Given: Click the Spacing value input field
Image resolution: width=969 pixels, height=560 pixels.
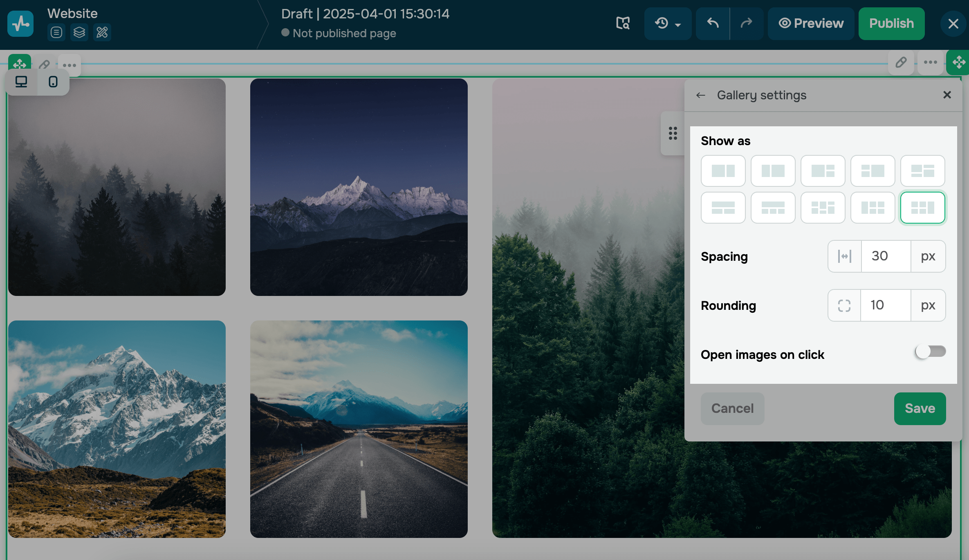Looking at the screenshot, I should (886, 256).
